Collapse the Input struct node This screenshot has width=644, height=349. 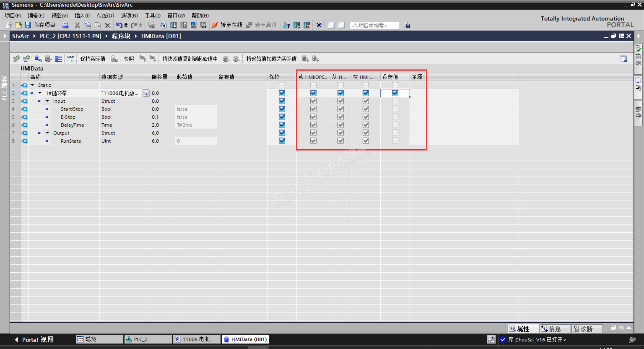coord(48,101)
